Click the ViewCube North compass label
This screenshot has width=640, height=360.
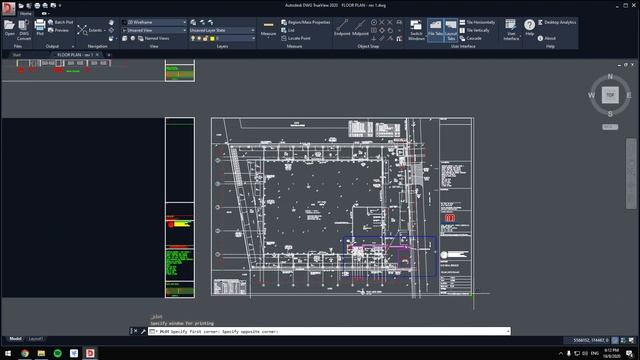[610, 76]
